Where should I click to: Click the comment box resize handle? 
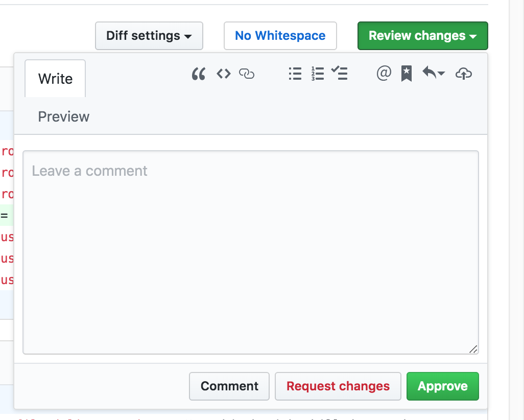tap(473, 349)
